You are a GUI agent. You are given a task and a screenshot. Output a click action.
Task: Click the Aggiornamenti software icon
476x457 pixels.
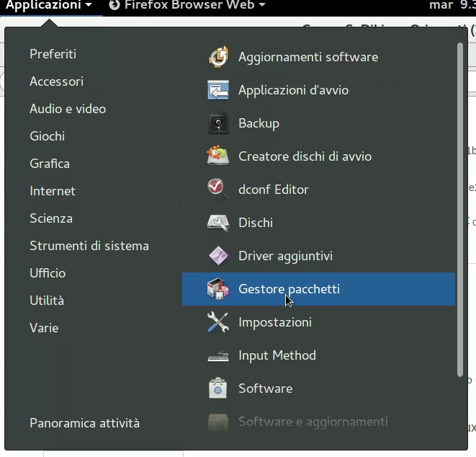(218, 57)
